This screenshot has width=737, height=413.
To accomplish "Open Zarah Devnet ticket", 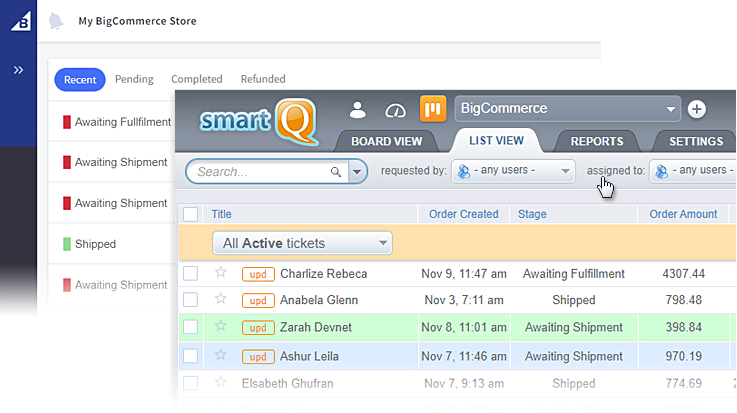I will [316, 327].
